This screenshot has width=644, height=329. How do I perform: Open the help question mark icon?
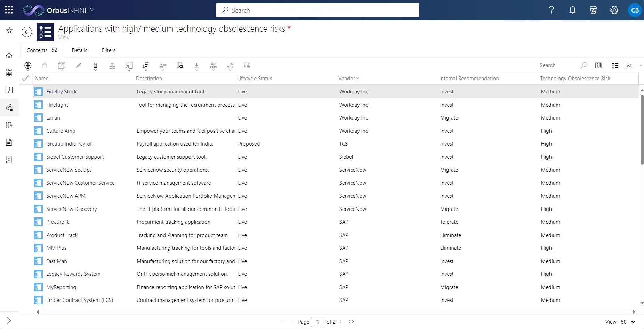click(552, 10)
